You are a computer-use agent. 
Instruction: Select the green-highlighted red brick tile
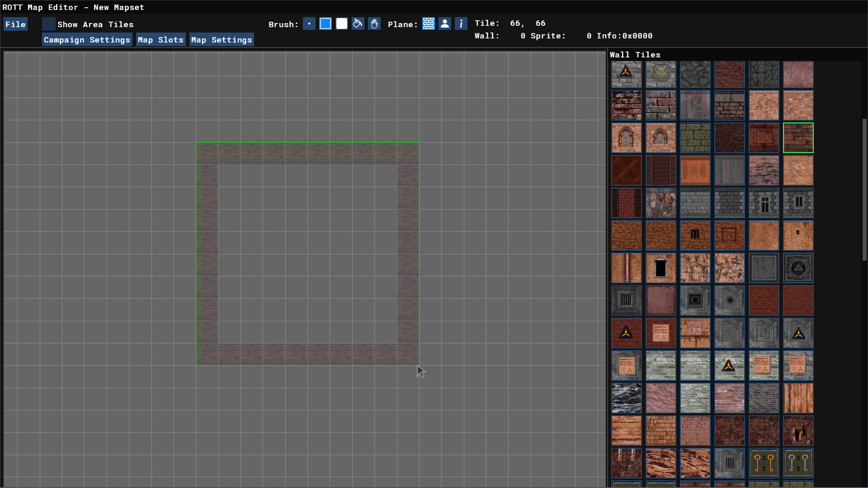pyautogui.click(x=798, y=138)
